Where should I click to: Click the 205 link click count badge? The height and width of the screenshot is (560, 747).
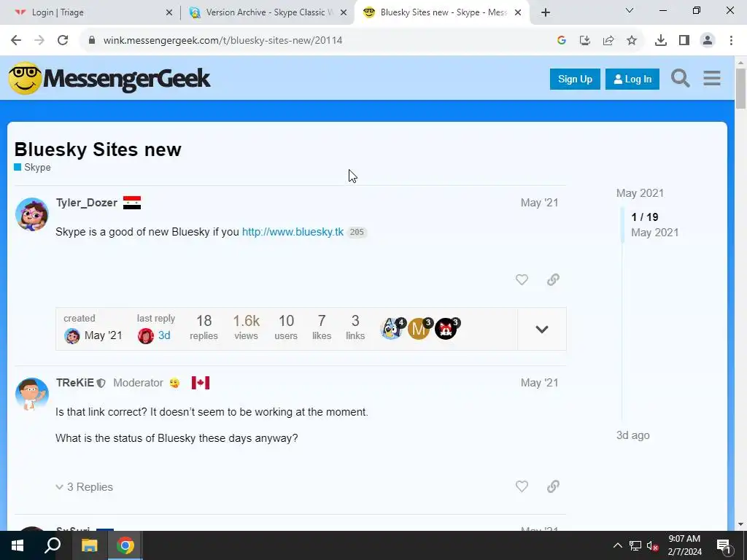[357, 233]
